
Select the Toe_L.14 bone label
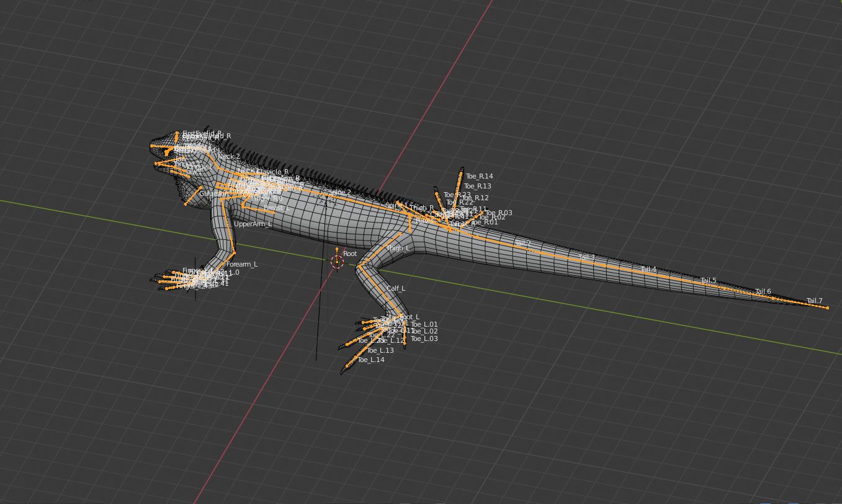pos(371,360)
